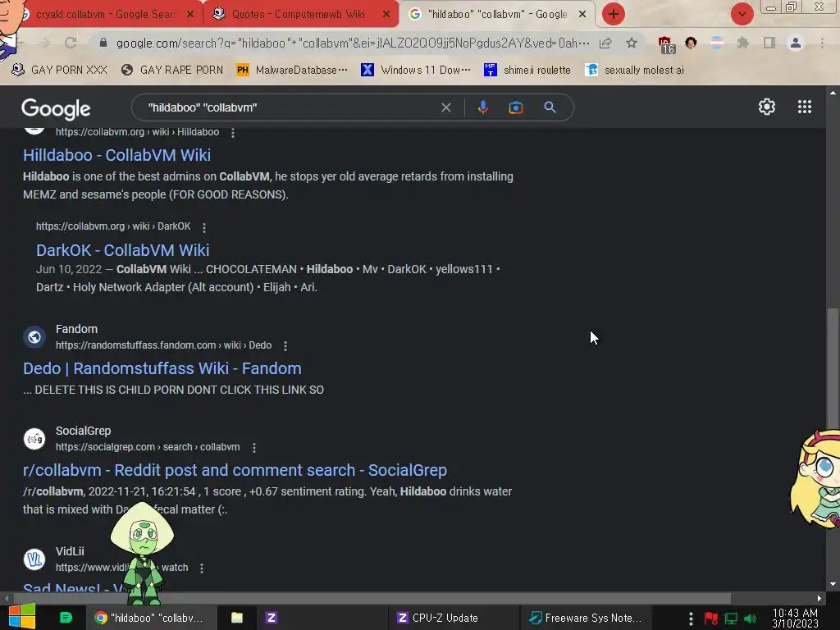Open the Google apps grid
This screenshot has height=630, width=840.
[x=805, y=107]
